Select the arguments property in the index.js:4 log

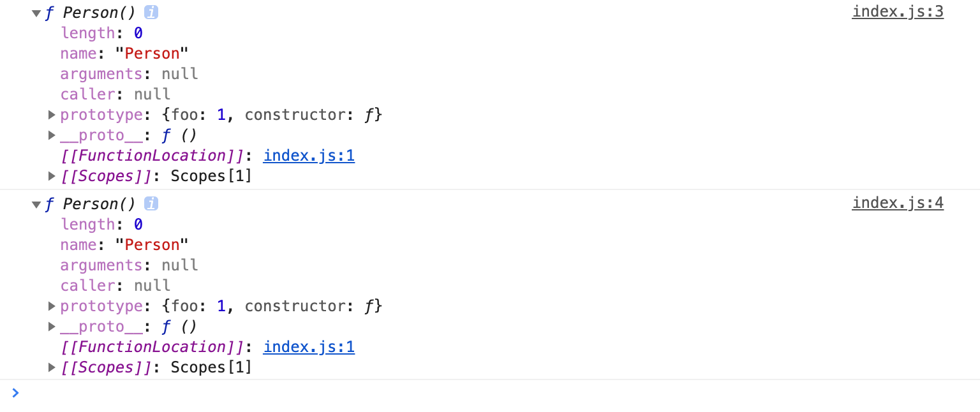tap(101, 265)
